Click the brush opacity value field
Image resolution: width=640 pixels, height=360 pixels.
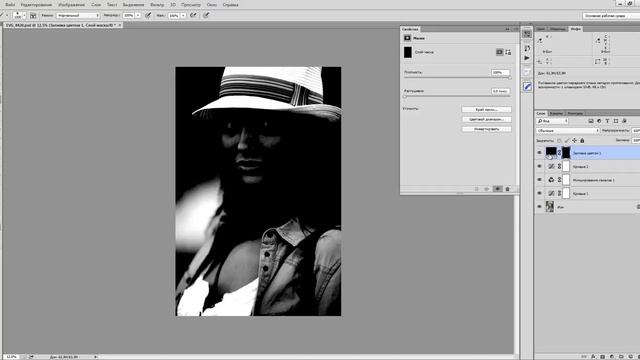129,16
